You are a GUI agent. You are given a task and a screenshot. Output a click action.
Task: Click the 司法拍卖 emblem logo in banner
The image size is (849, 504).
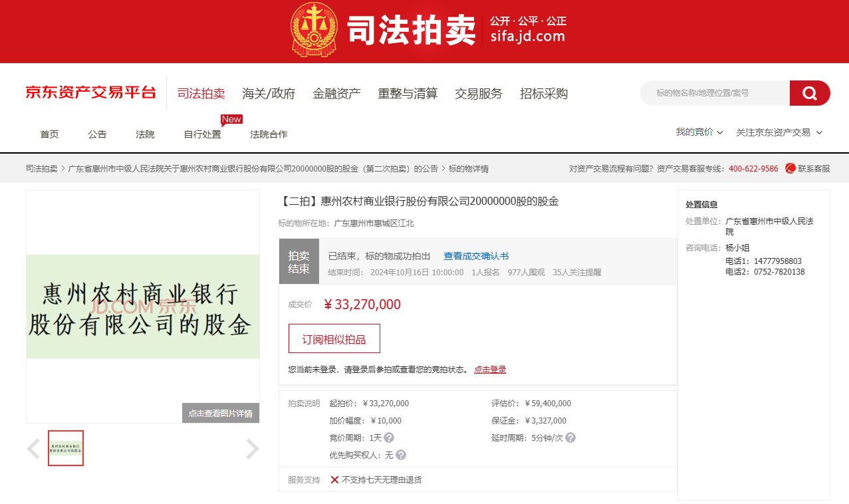[314, 30]
